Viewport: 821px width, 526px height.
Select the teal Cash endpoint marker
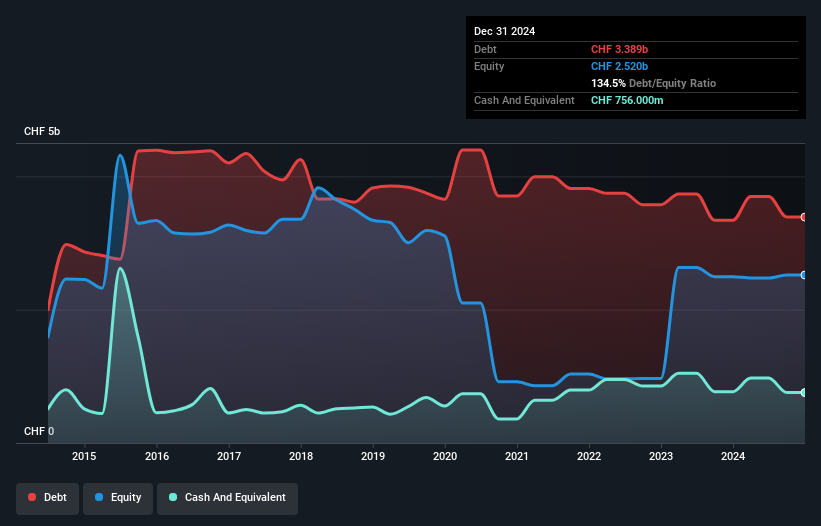tap(804, 393)
